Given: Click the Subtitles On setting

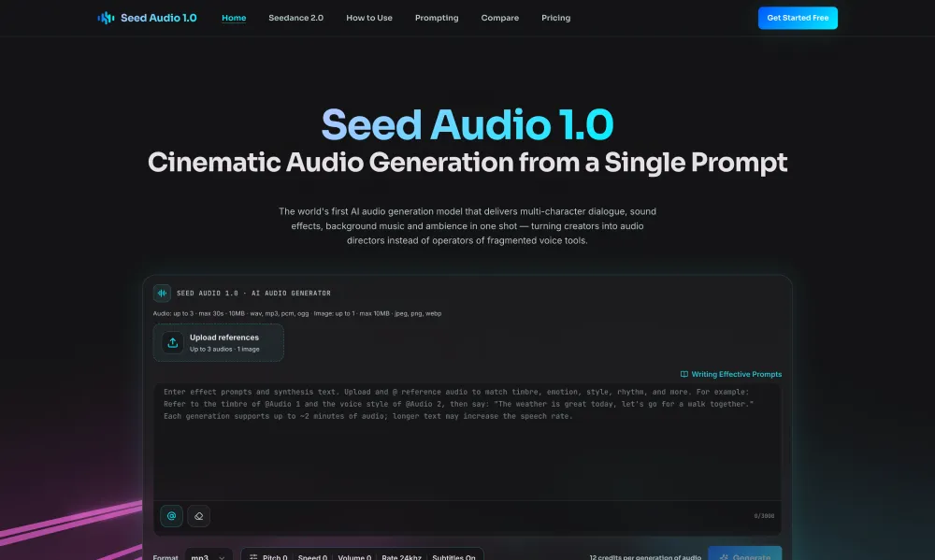Looking at the screenshot, I should click(x=453, y=557).
